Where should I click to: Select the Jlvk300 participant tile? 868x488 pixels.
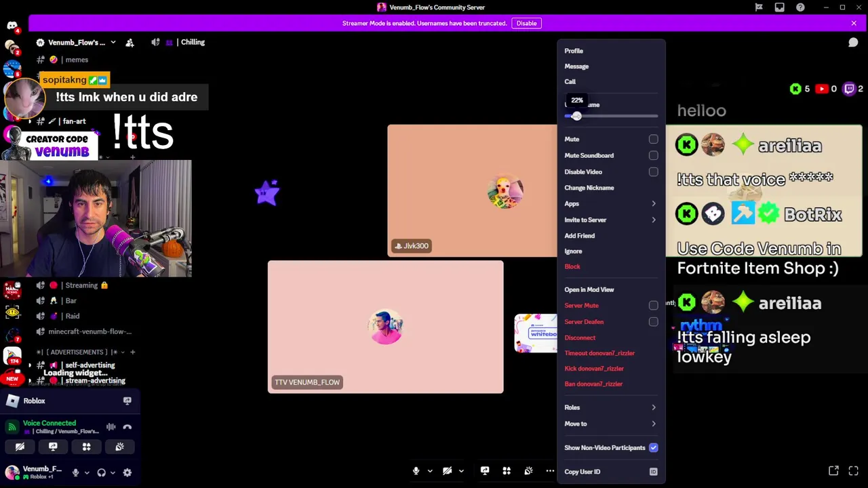pyautogui.click(x=472, y=190)
